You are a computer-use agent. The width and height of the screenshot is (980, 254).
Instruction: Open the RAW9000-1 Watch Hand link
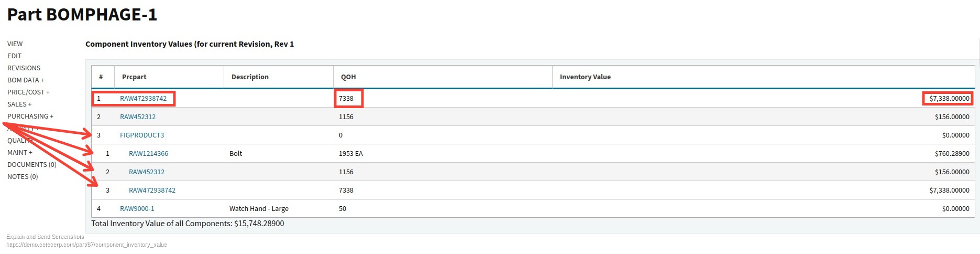click(137, 209)
